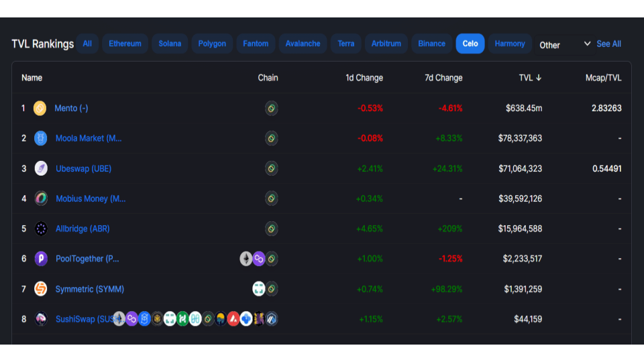Screen dimensions: 644x362
Task: Click the $71,064,323 TVL value
Action: 521,169
